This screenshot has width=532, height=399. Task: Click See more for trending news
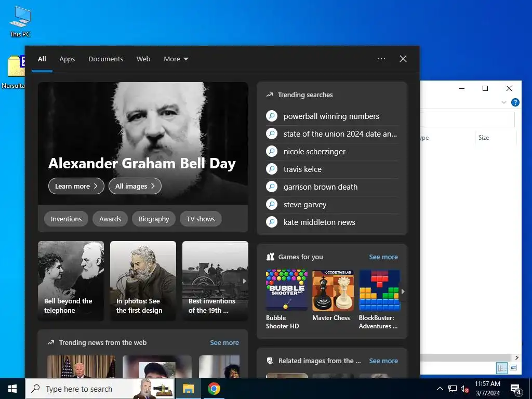point(224,343)
